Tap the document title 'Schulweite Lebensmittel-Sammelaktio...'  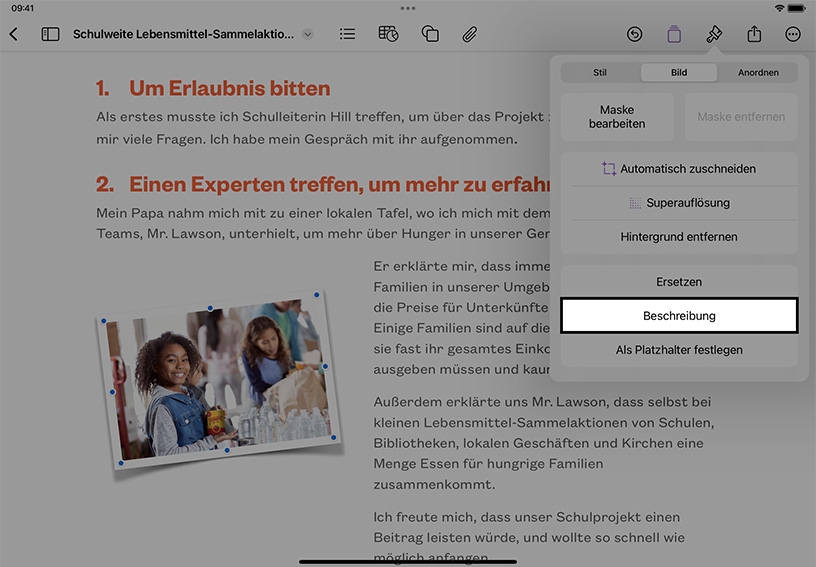coord(183,34)
